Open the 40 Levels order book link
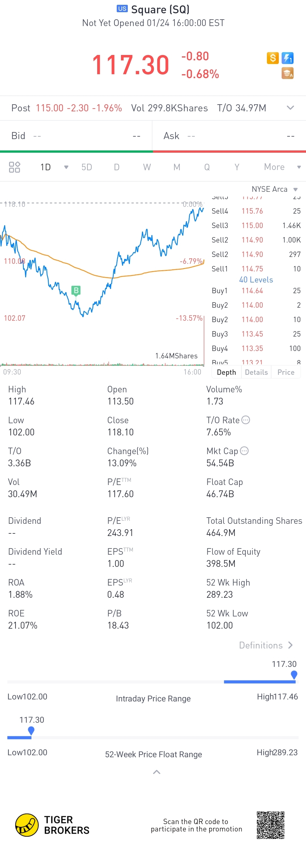The height and width of the screenshot is (868, 306). (256, 280)
